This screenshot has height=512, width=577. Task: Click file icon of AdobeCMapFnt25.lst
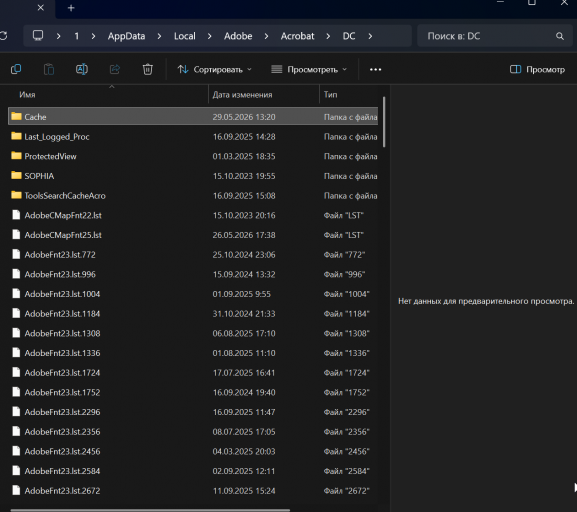[16, 234]
